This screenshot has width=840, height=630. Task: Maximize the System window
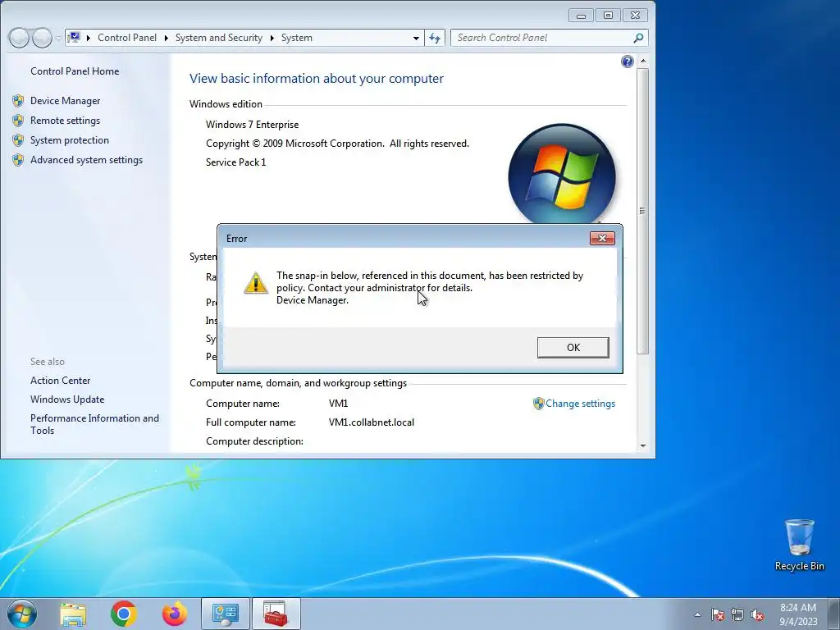(x=608, y=16)
